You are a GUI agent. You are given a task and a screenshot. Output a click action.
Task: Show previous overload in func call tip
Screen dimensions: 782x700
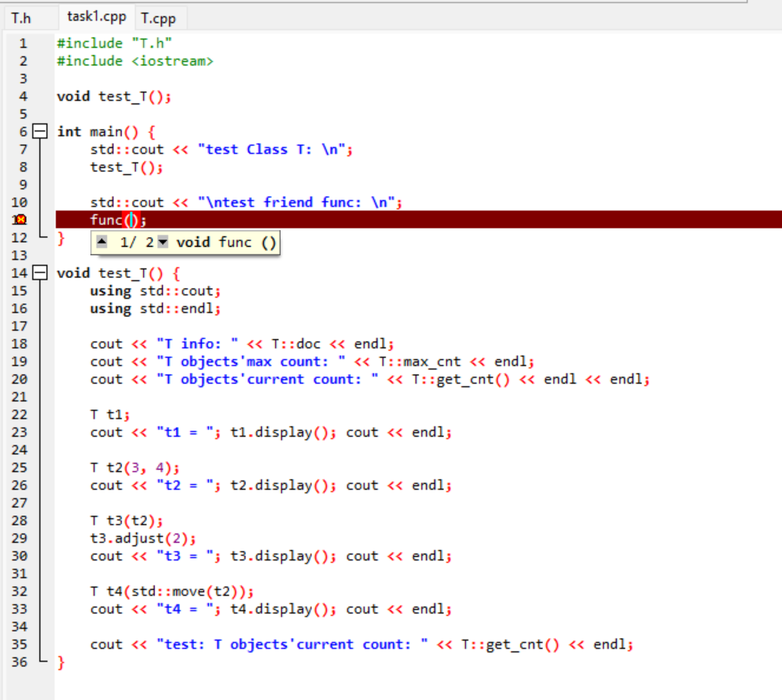101,242
